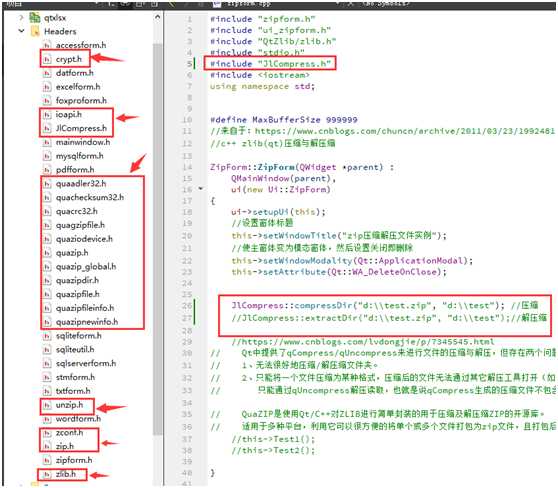Open quaadler32.h header
The width and height of the screenshot is (558, 488).
tap(81, 184)
